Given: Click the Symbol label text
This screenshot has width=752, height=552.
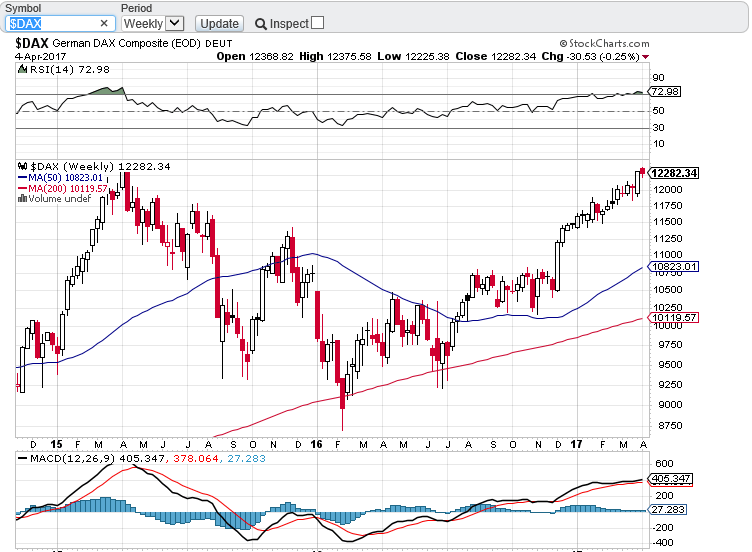Looking at the screenshot, I should (x=23, y=8).
